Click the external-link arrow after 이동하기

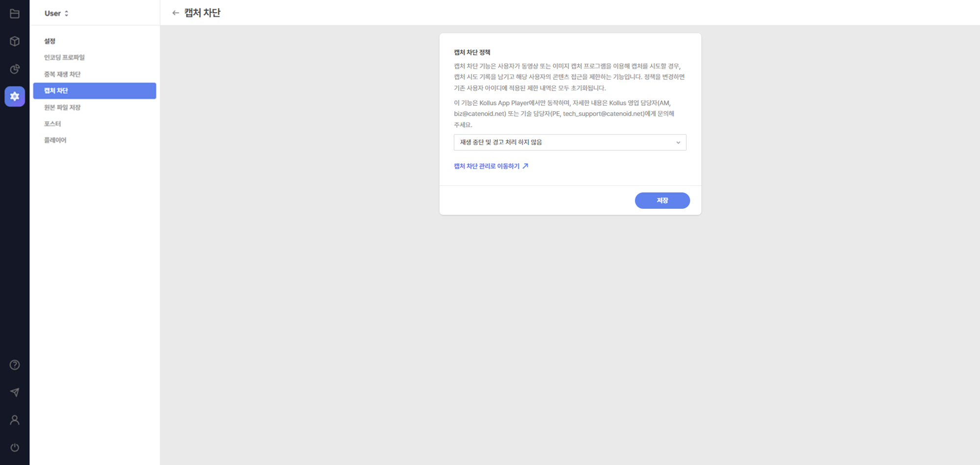tap(525, 166)
